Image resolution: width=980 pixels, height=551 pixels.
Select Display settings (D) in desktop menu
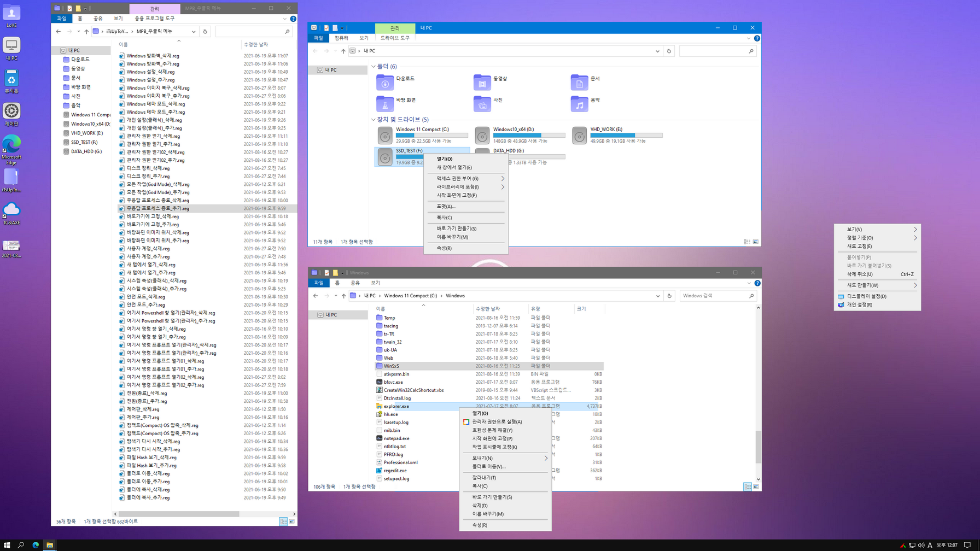pos(877,296)
